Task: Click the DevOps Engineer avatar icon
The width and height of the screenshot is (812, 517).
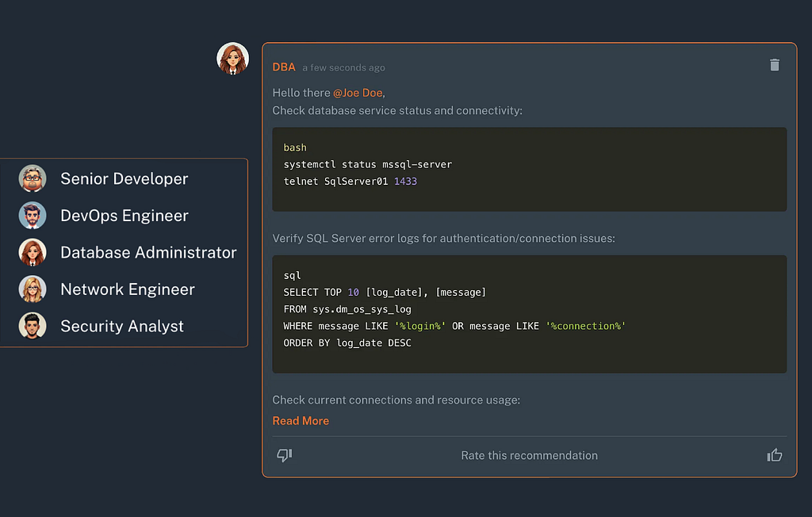Action: pos(33,216)
